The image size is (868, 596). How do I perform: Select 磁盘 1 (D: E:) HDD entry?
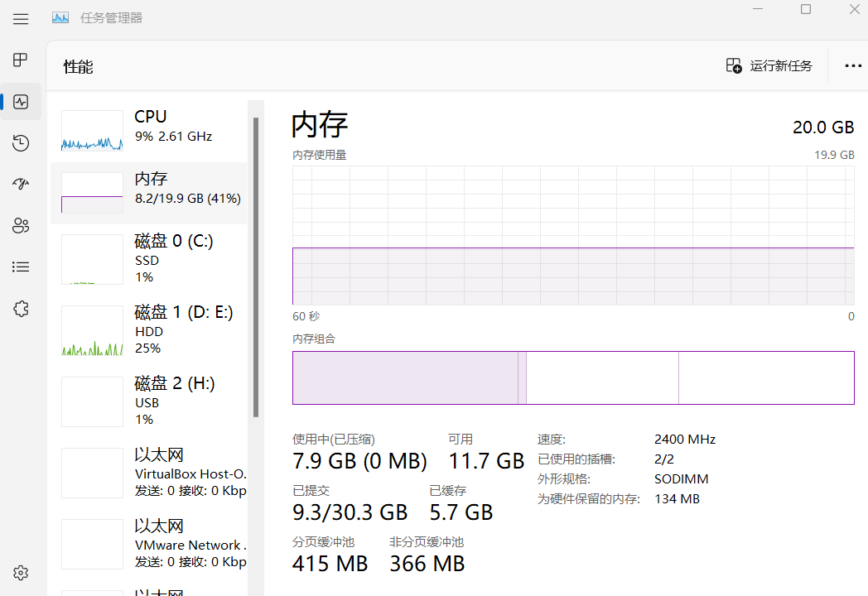(x=148, y=331)
